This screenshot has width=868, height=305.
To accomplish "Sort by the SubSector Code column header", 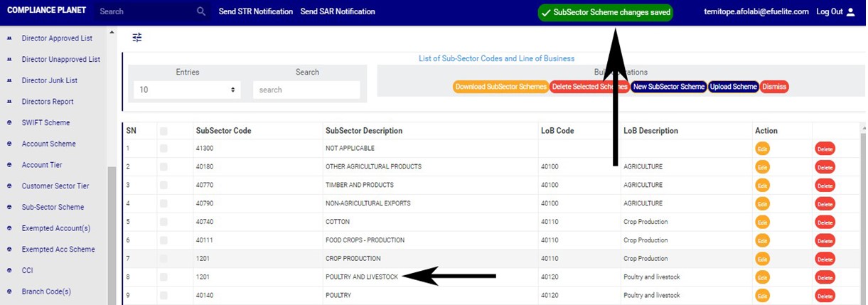I will tap(223, 131).
